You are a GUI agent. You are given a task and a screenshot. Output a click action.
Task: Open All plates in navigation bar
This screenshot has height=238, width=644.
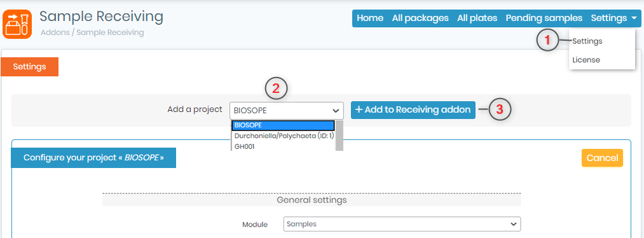pos(477,18)
